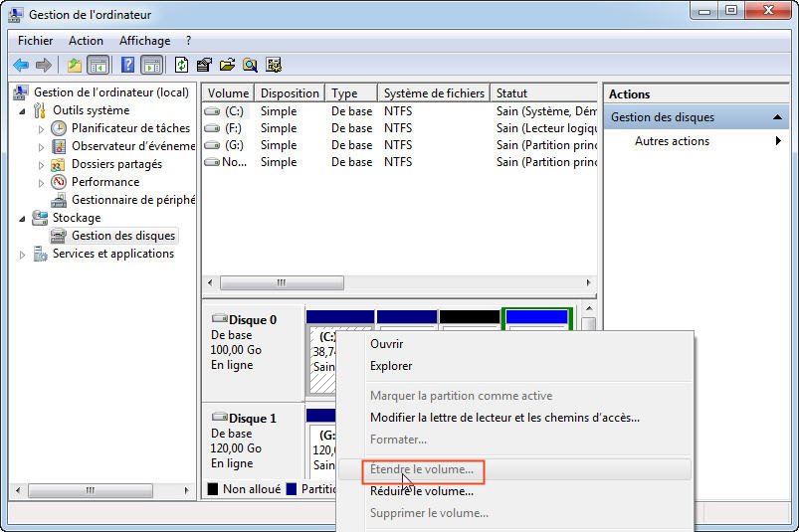Viewport: 799px width, 532px height.
Task: Go back using the blue Back arrow
Action: coord(21,66)
